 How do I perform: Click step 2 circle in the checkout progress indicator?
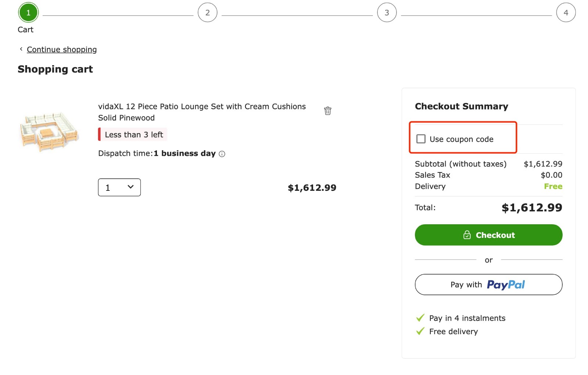click(207, 12)
